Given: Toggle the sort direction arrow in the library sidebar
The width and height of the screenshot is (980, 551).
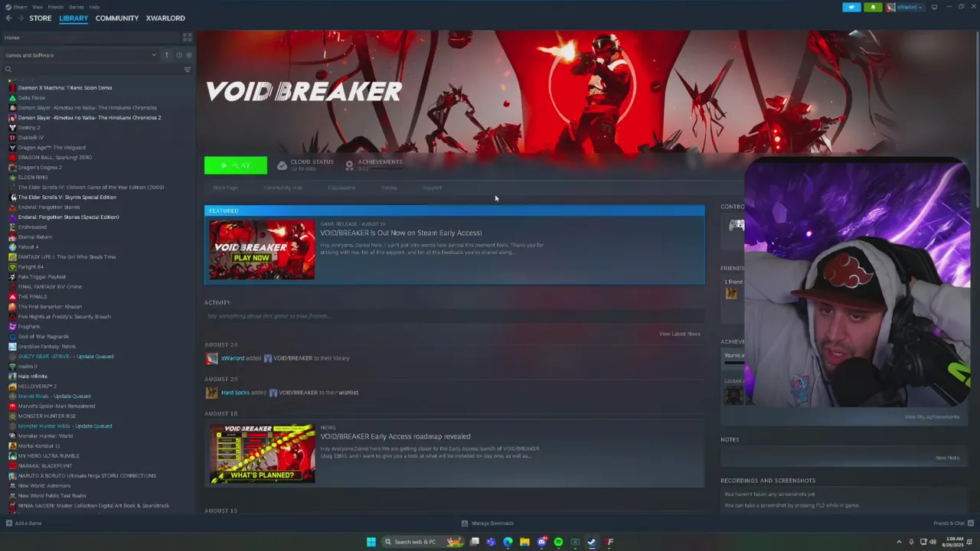Looking at the screenshot, I should [x=166, y=55].
